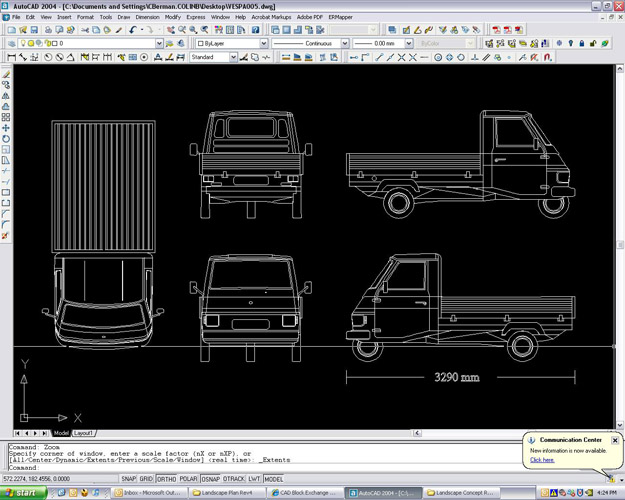
Task: Click the Angular Dimension tool icon
Action: coord(71,57)
